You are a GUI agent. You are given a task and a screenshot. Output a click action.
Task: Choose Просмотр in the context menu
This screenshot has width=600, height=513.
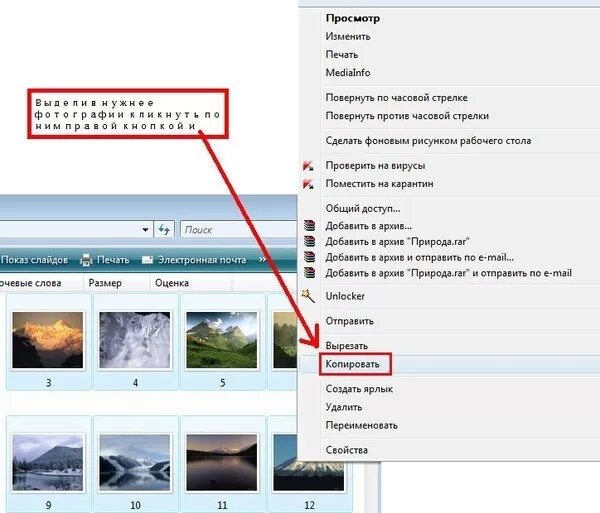click(x=352, y=18)
